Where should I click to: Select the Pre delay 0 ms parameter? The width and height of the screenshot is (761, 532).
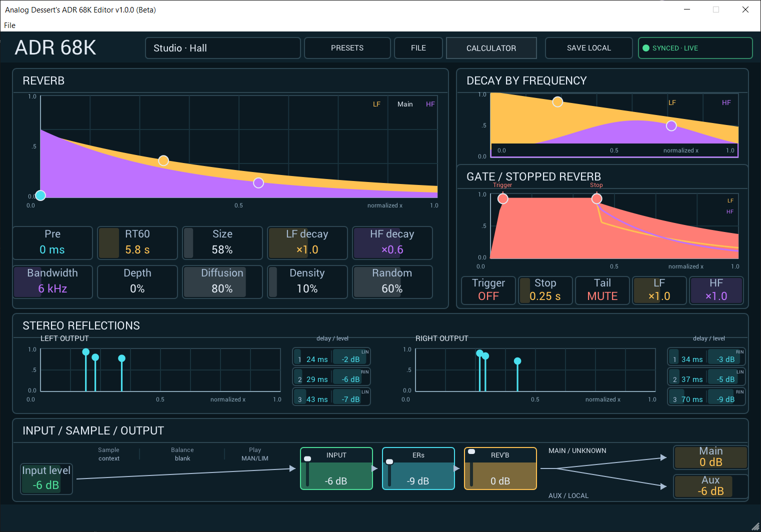click(x=52, y=242)
